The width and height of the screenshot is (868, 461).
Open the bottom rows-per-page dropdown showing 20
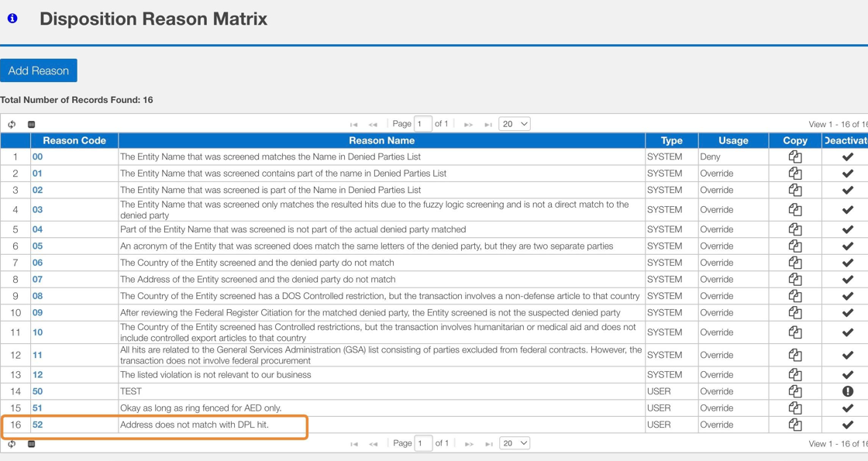[x=515, y=443]
